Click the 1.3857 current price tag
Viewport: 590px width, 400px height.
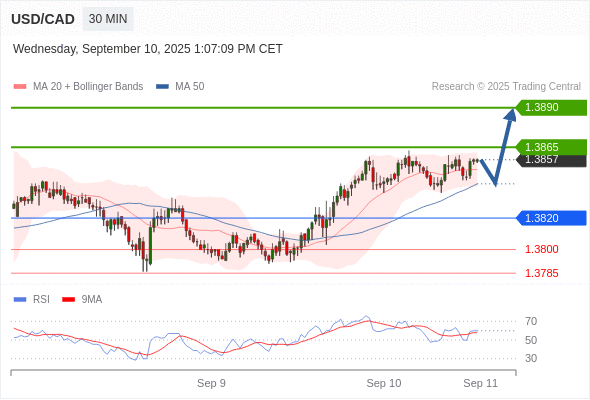551,160
